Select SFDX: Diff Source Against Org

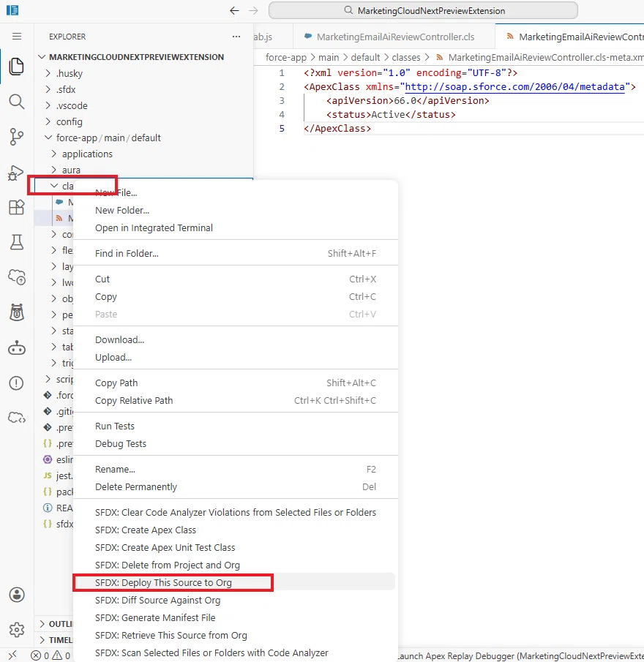point(236,601)
